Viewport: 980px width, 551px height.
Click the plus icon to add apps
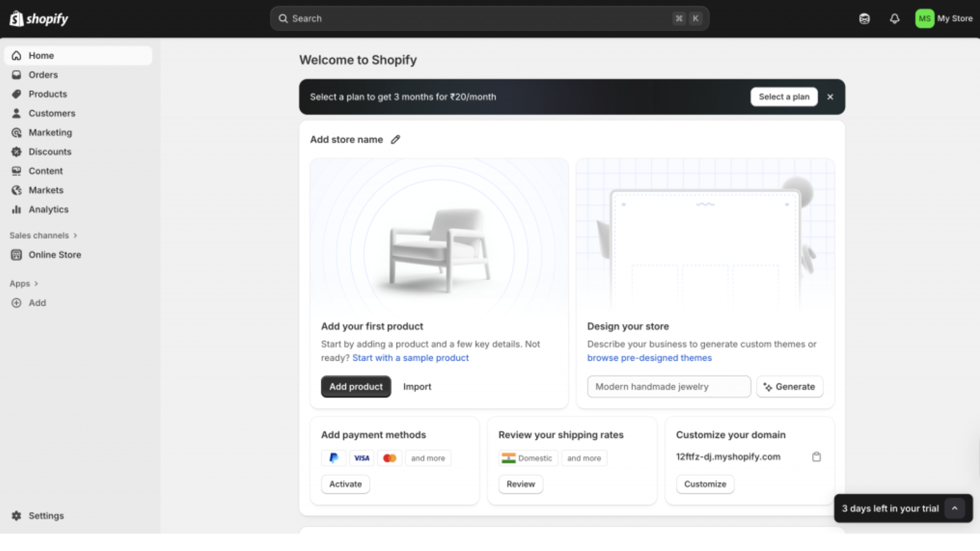16,303
